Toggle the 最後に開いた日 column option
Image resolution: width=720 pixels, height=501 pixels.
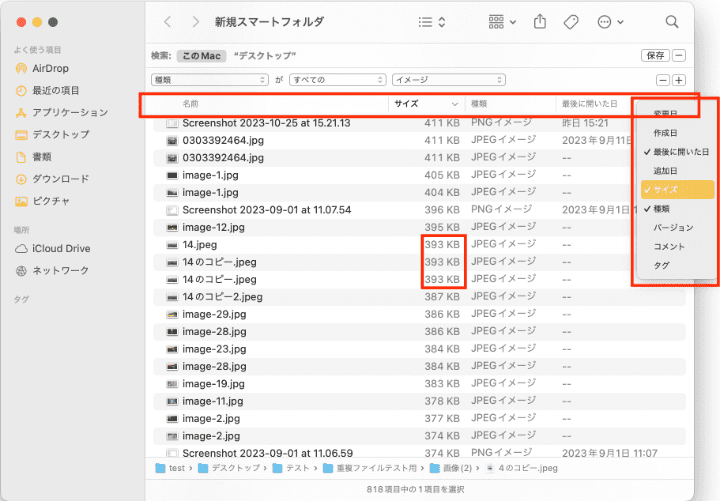[680, 151]
